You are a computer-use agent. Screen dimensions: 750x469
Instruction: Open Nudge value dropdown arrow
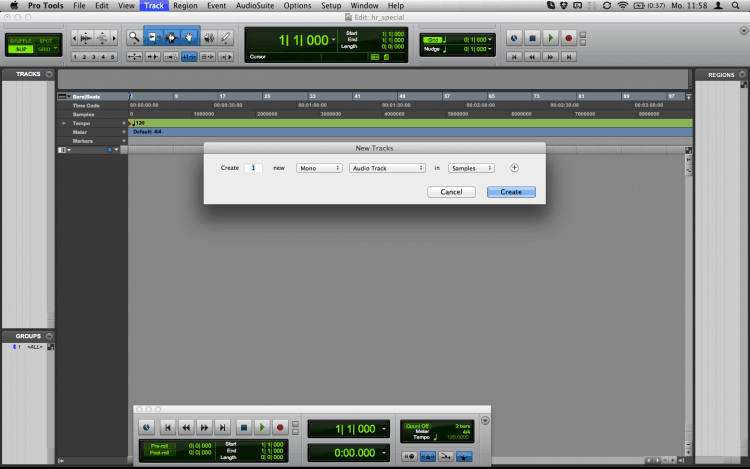(490, 49)
